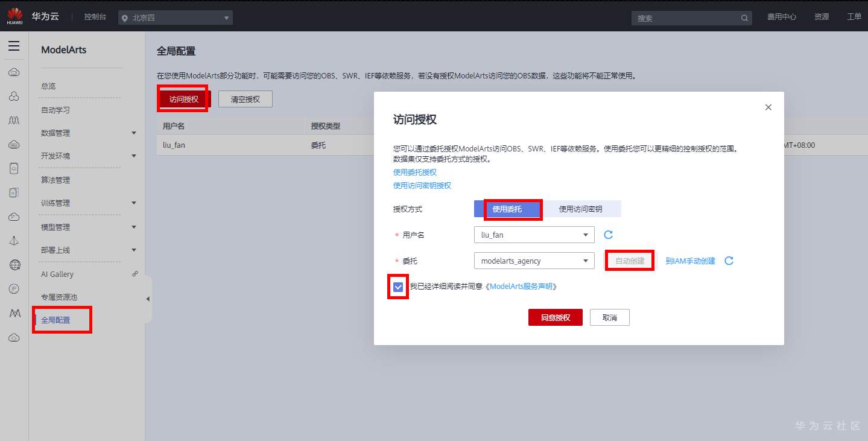Click the double-page document icon in rail
Viewport: 868px width, 441px height.
pyautogui.click(x=14, y=192)
